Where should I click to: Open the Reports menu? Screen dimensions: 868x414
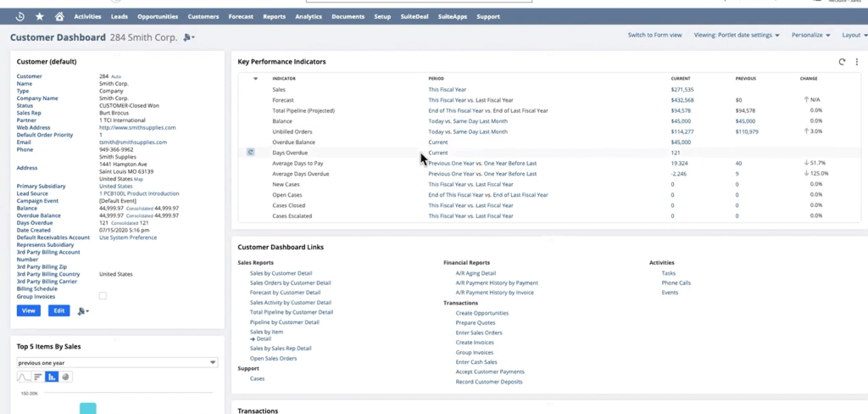pyautogui.click(x=274, y=17)
